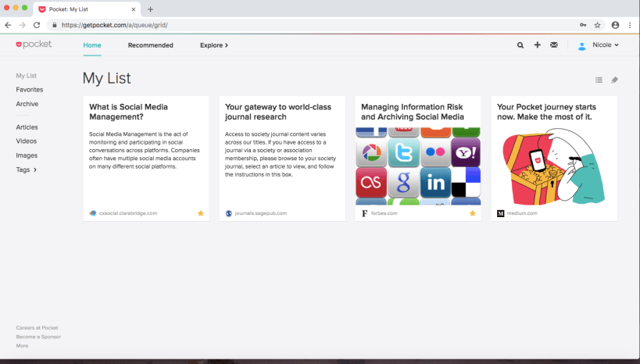Click the Pocket logo
Screen dimensions: 640x364
click(34, 45)
